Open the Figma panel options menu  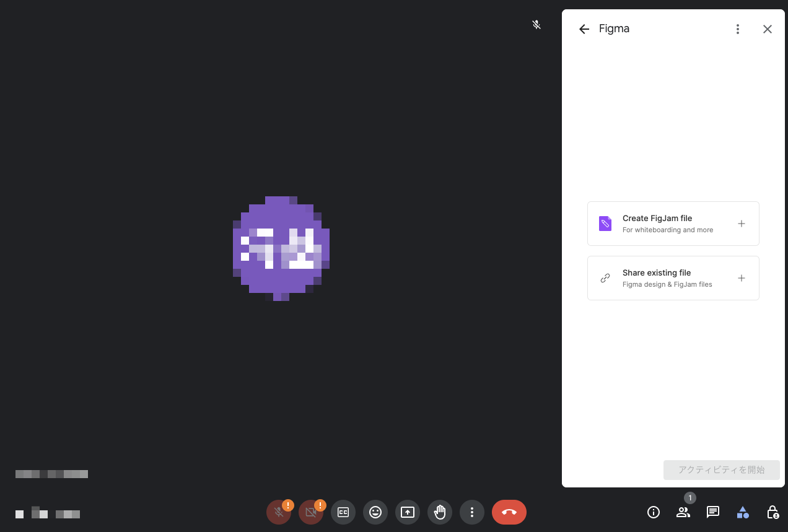pyautogui.click(x=738, y=28)
